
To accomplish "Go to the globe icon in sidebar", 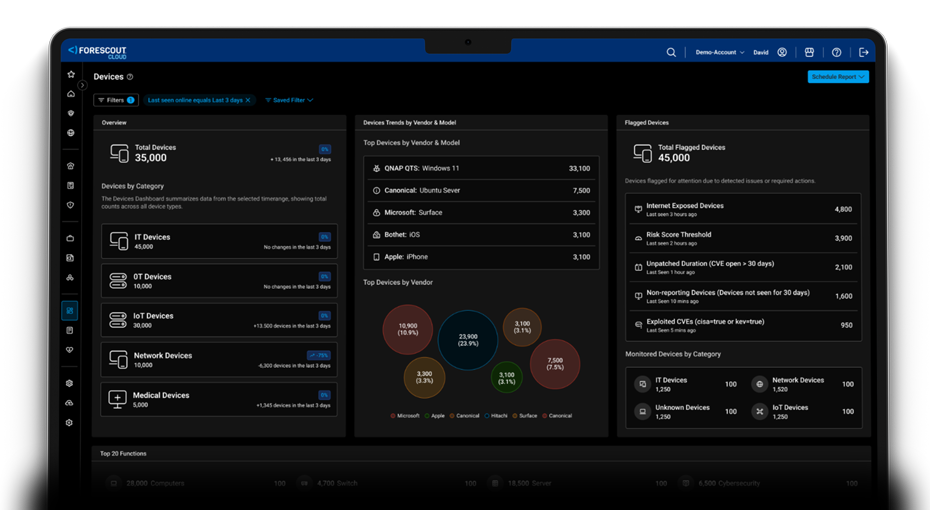I will tap(71, 133).
